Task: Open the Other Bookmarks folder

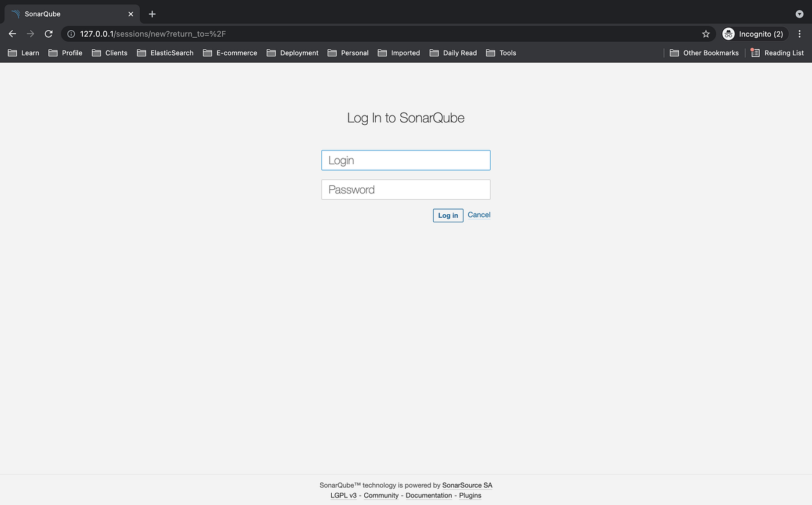Action: coord(704,53)
